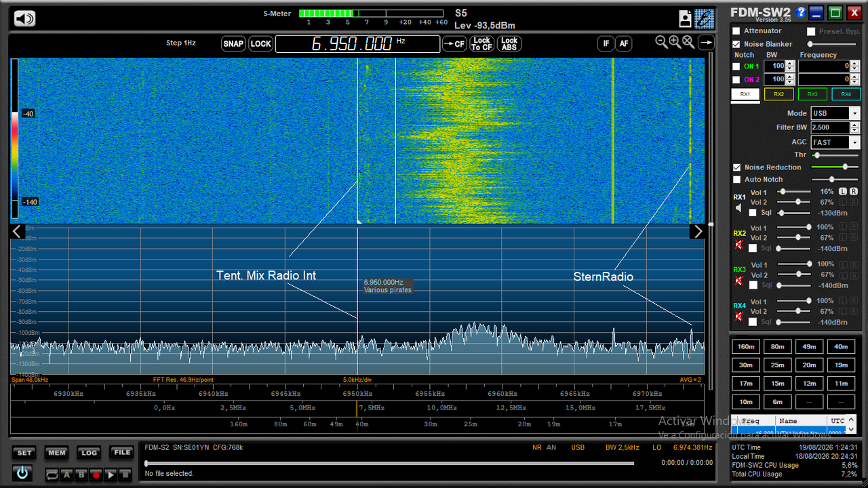Switch to the RX2 receiver tab
The height and width of the screenshot is (488, 868).
click(778, 94)
